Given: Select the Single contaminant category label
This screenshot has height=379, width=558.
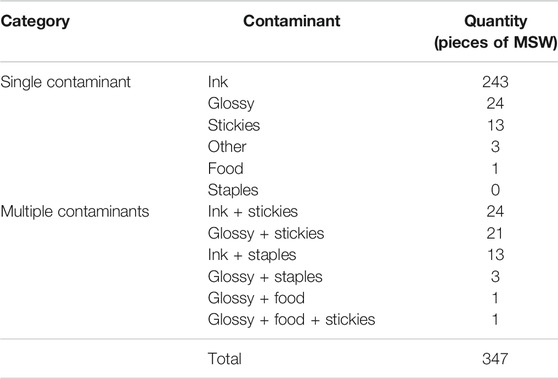Looking at the screenshot, I should pos(65,82).
